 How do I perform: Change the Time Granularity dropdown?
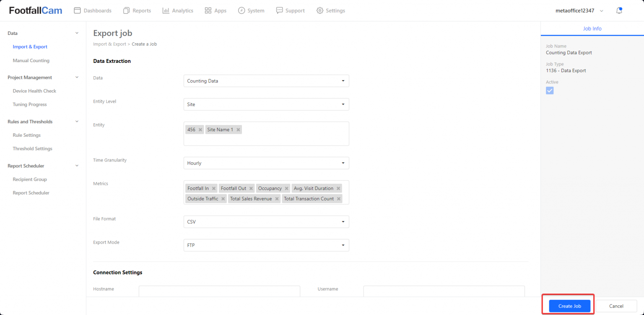pos(266,163)
